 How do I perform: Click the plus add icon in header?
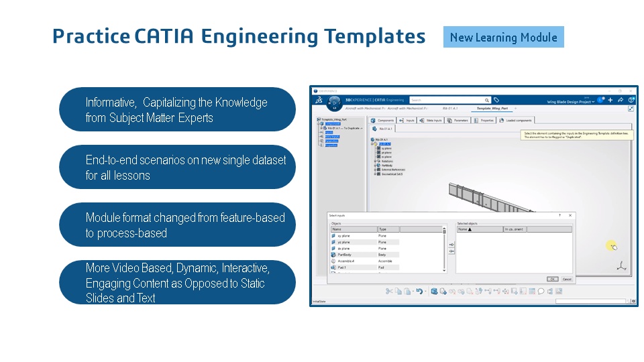pyautogui.click(x=610, y=100)
